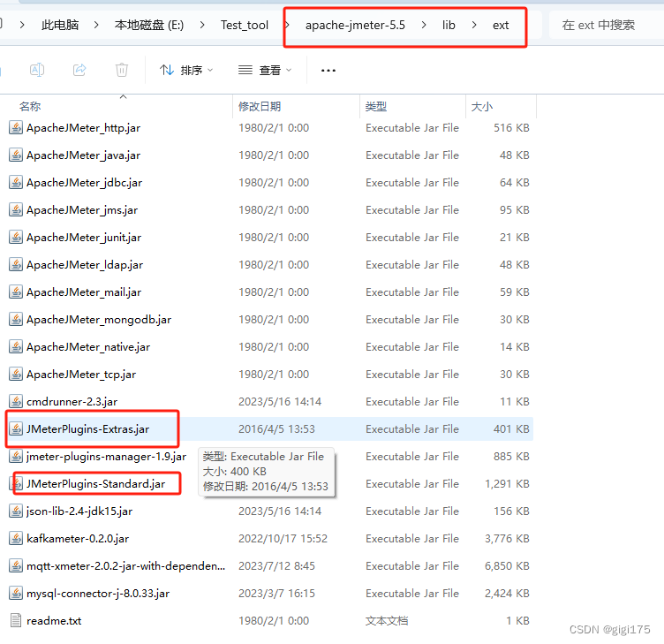664x644 pixels.
Task: Click the jar icon of jmeter-plugins-manager-1.9.jar
Action: point(16,457)
